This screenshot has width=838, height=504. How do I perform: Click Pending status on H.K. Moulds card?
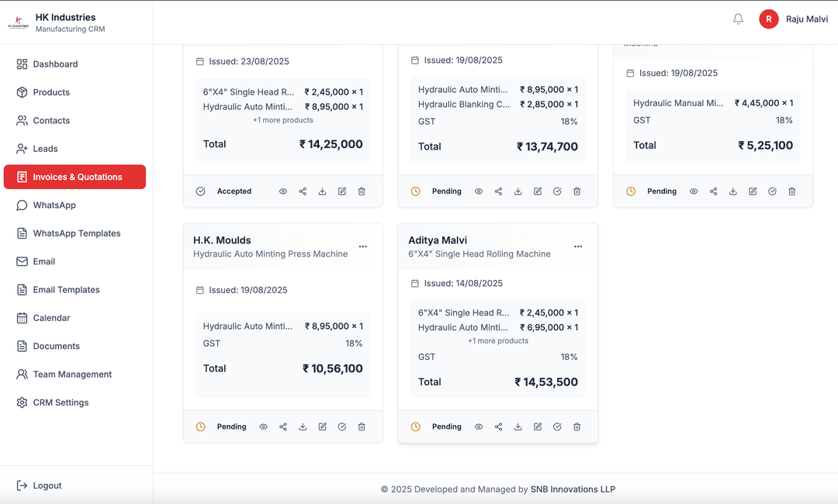coord(231,426)
